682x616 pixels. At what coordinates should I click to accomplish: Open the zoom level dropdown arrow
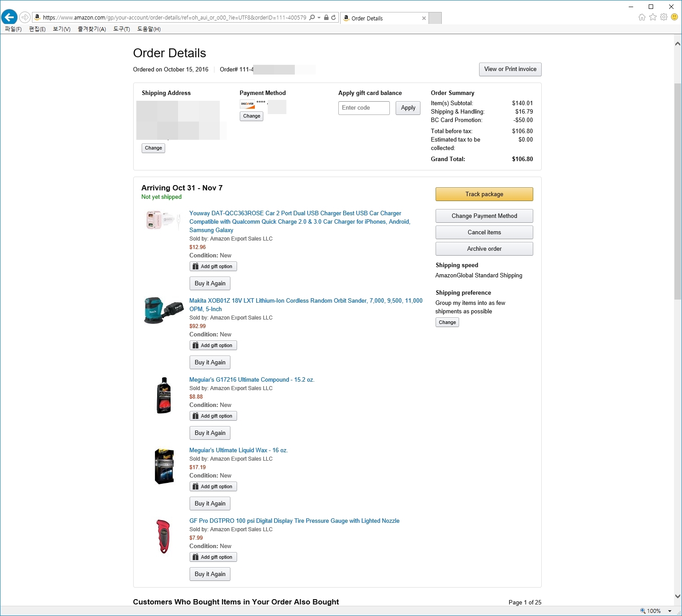pos(670,611)
